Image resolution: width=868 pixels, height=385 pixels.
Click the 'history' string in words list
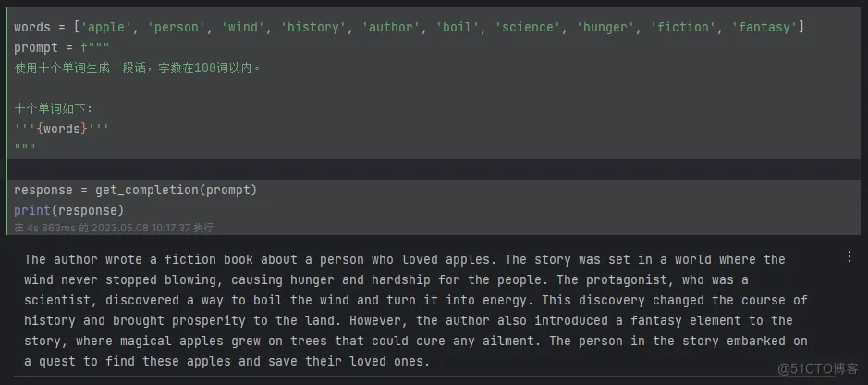[313, 28]
